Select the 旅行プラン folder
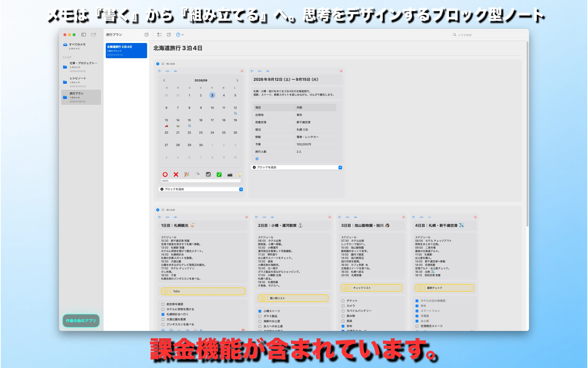 click(81, 97)
